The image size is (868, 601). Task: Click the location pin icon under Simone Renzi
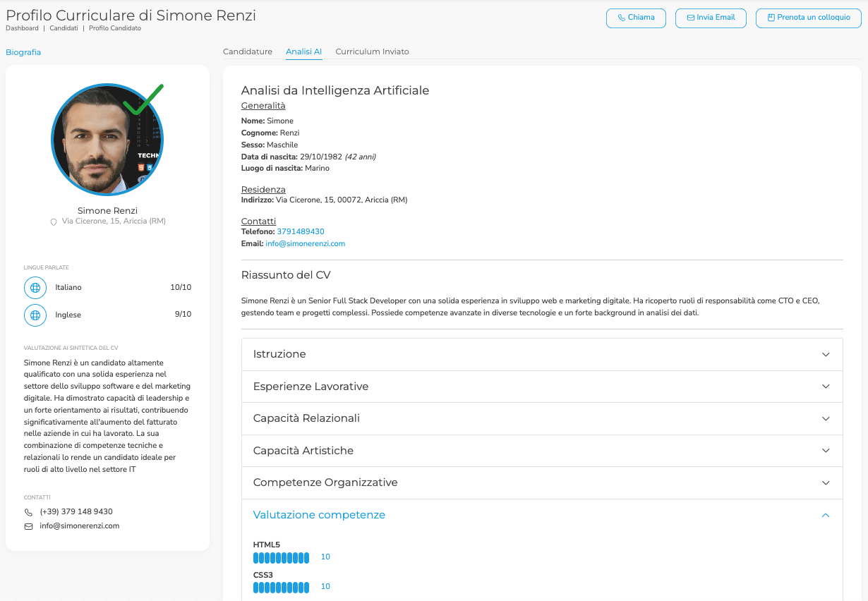53,221
